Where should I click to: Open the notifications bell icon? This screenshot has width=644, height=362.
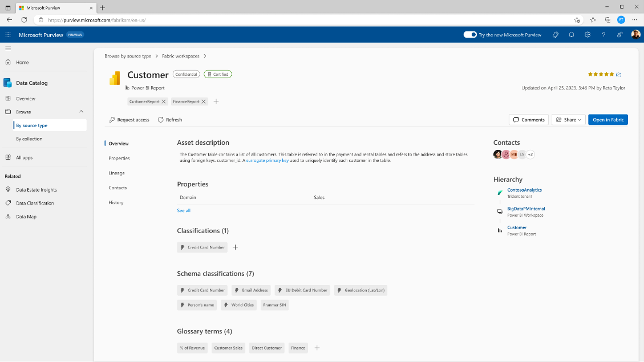(x=572, y=35)
